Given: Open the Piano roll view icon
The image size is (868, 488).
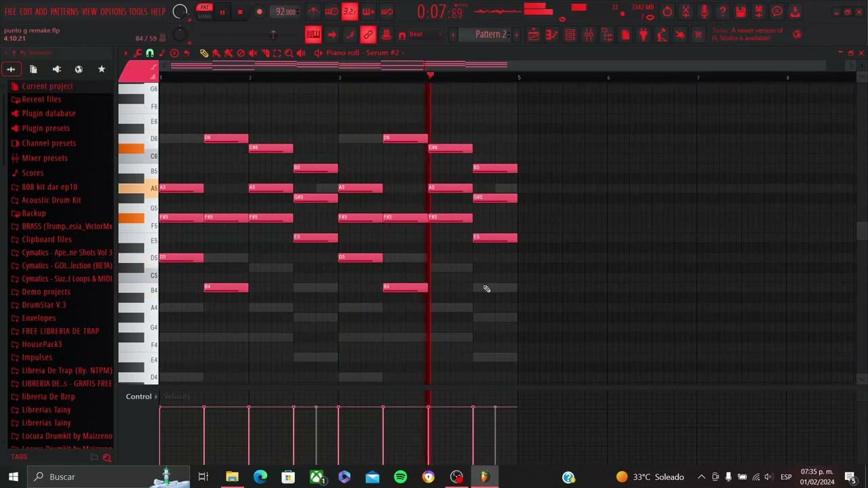Looking at the screenshot, I should click(x=552, y=35).
